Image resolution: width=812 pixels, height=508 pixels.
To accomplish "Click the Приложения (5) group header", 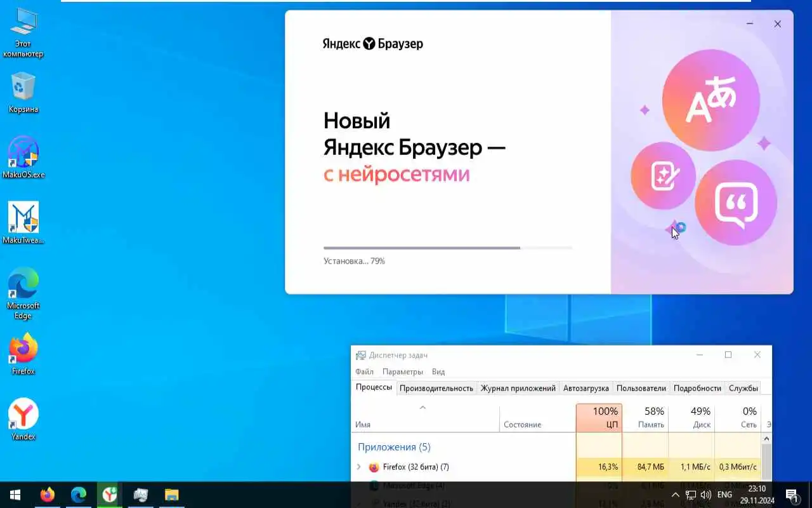I will [394, 447].
